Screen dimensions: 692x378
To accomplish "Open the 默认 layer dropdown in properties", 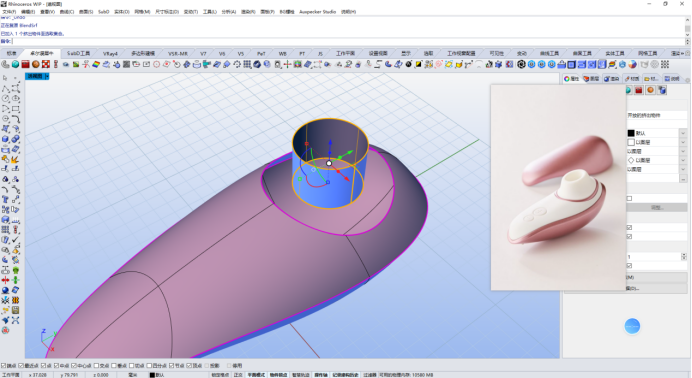I will pyautogui.click(x=683, y=133).
